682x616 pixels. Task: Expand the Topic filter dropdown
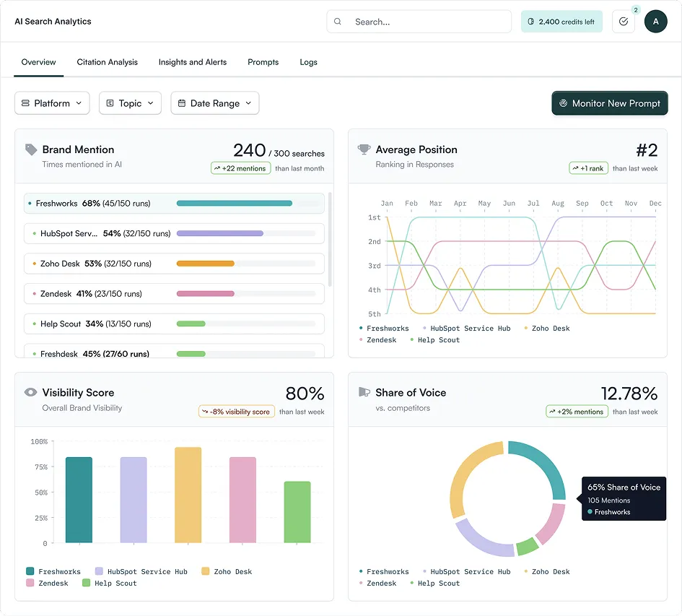[130, 103]
